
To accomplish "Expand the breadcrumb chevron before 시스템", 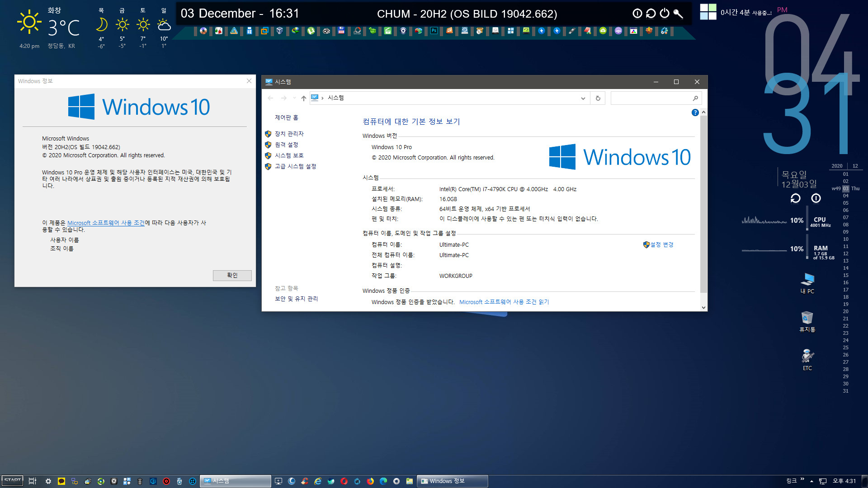I will pos(322,98).
